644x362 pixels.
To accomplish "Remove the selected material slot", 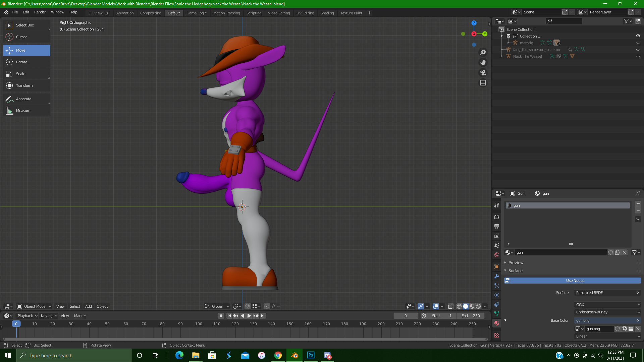I will click(638, 210).
